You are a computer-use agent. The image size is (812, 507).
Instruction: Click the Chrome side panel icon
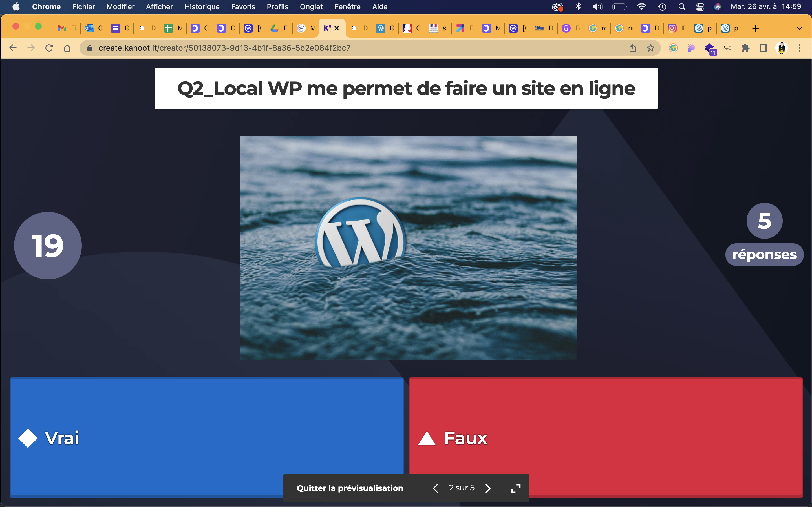point(763,48)
